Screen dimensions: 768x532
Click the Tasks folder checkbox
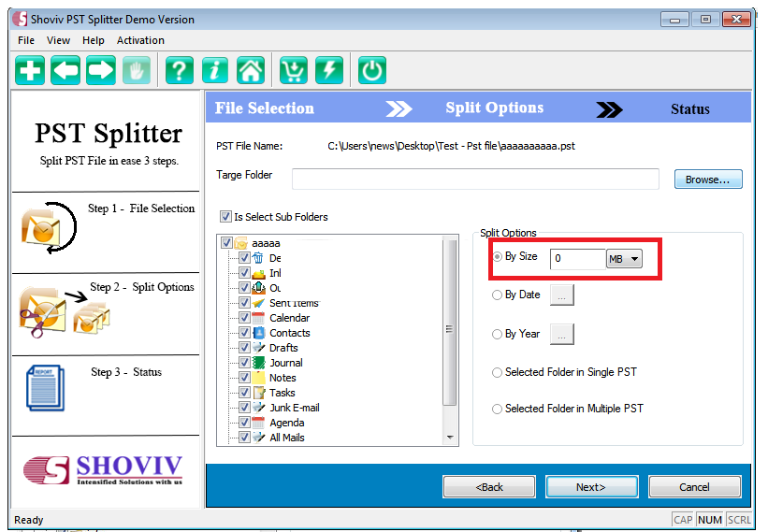[244, 393]
